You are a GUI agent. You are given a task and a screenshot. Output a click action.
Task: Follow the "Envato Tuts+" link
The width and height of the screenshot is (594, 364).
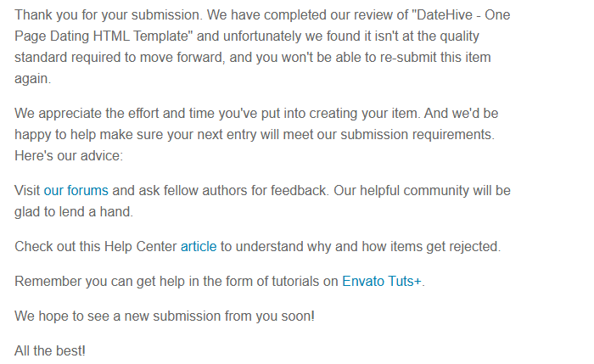pyautogui.click(x=382, y=282)
